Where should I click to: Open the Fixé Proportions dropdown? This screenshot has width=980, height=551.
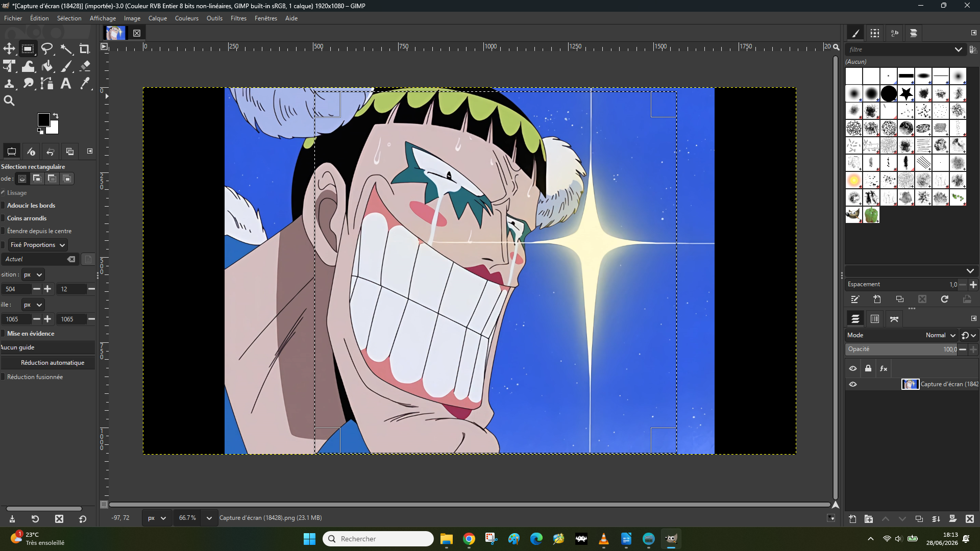38,245
